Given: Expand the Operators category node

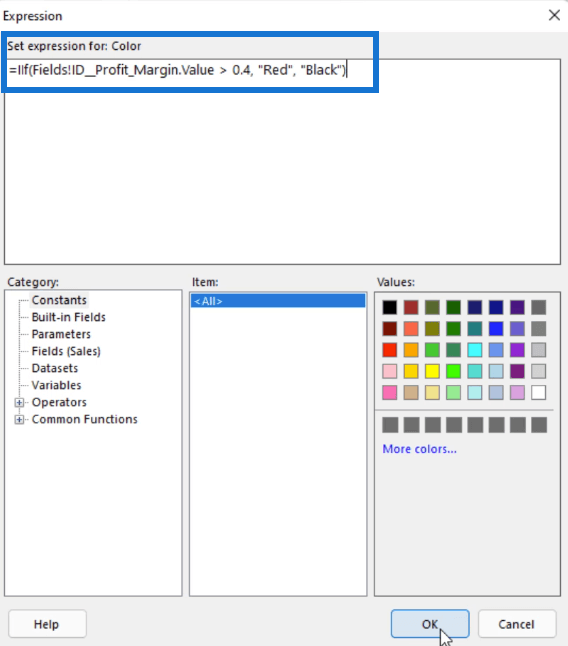Looking at the screenshot, I should click(x=19, y=403).
